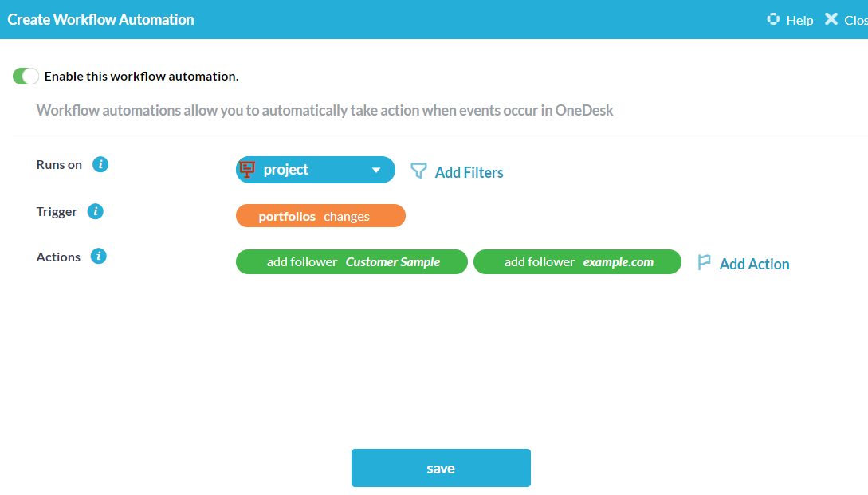This screenshot has width=868, height=495.
Task: Click info icon beside Trigger label
Action: click(x=95, y=212)
